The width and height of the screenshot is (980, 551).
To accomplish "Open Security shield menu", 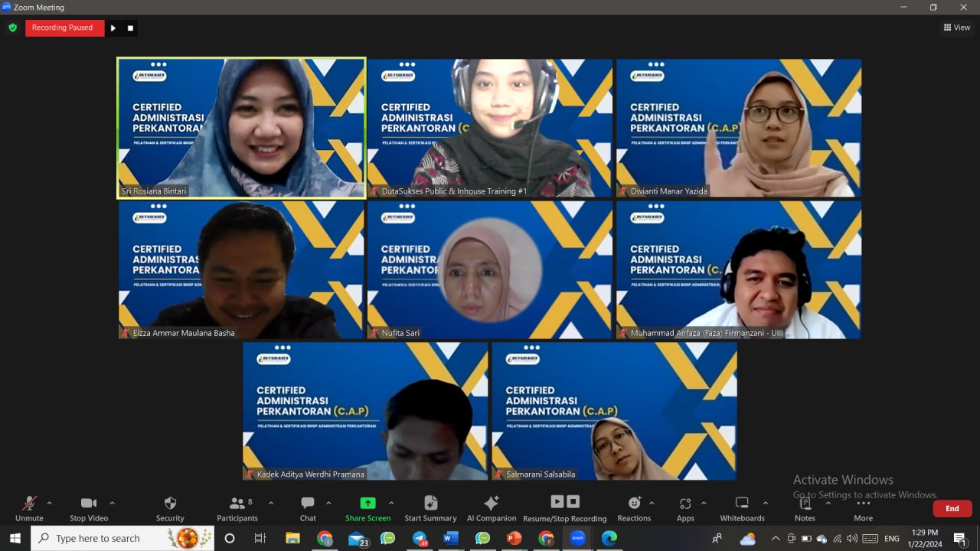I will 170,509.
